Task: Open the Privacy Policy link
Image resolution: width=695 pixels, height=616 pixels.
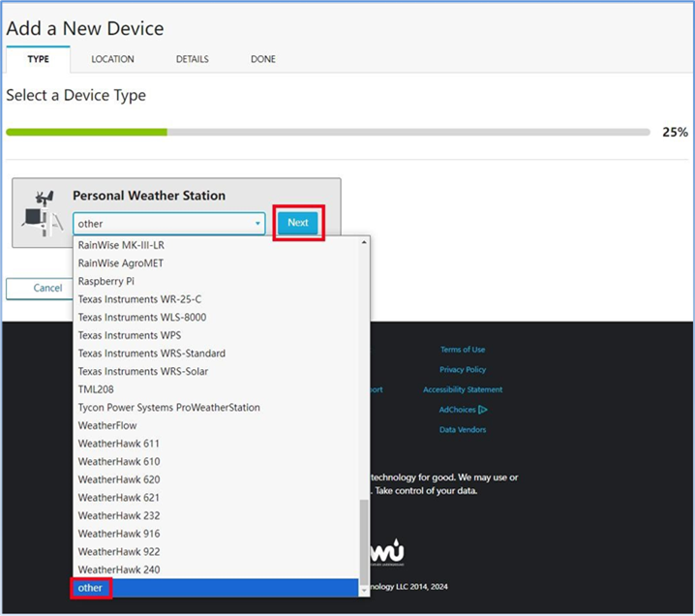Action: [463, 369]
